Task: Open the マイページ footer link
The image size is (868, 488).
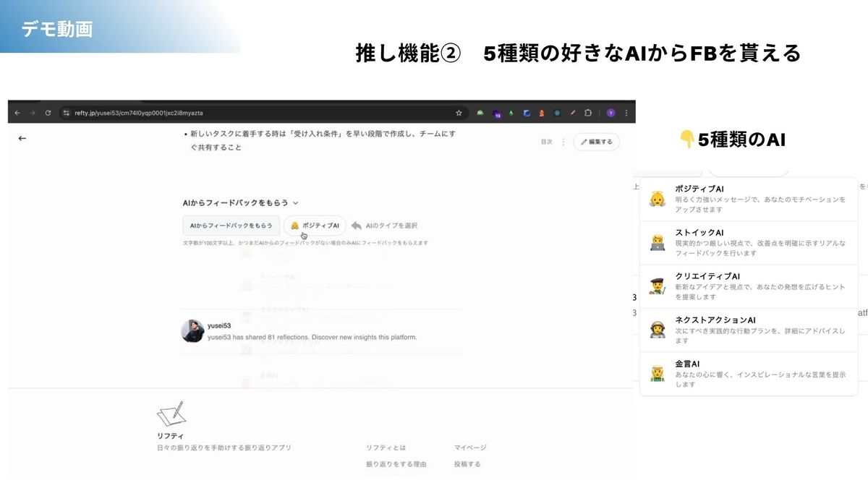Action: click(470, 448)
